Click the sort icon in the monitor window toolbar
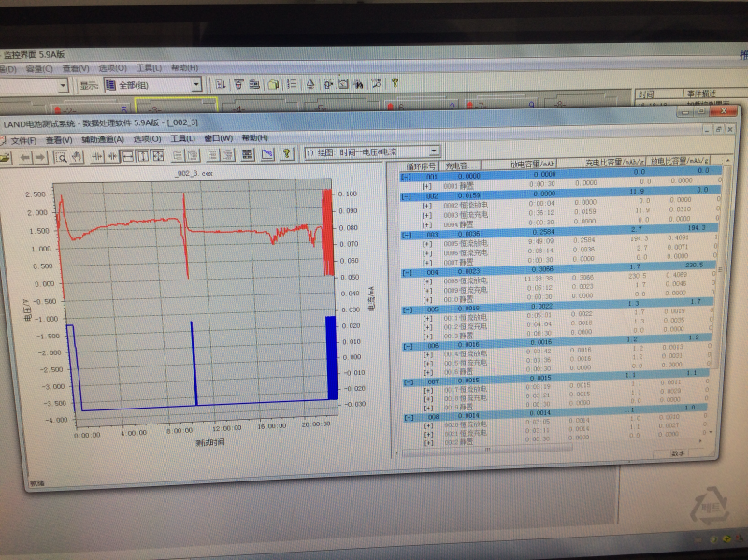Image resolution: width=748 pixels, height=560 pixels. pos(221,84)
